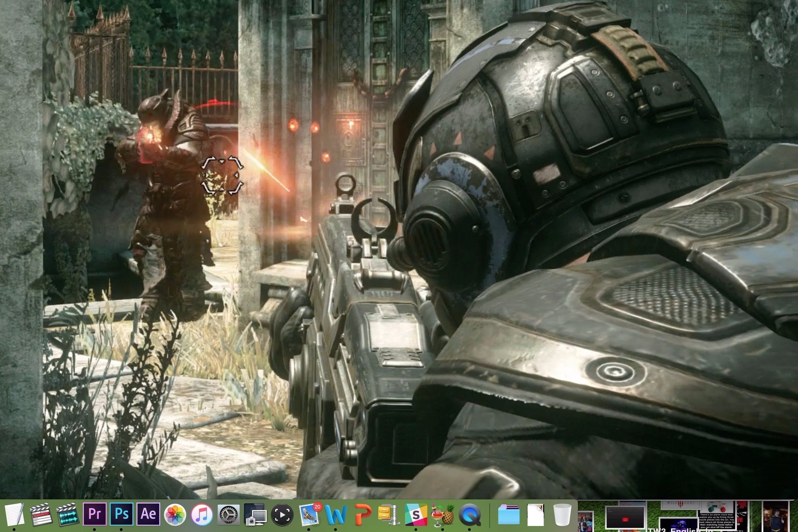Switch to Slack
Screen dimensions: 798x532
click(416, 514)
